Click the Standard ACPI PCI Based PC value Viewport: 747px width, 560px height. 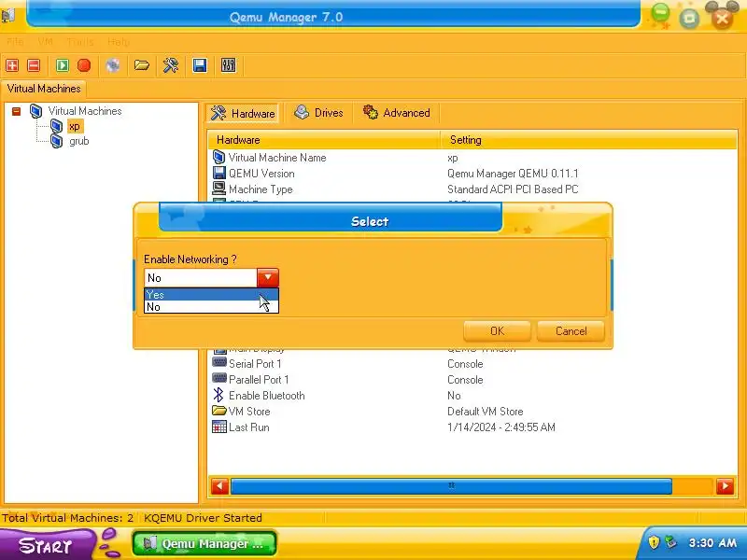513,189
